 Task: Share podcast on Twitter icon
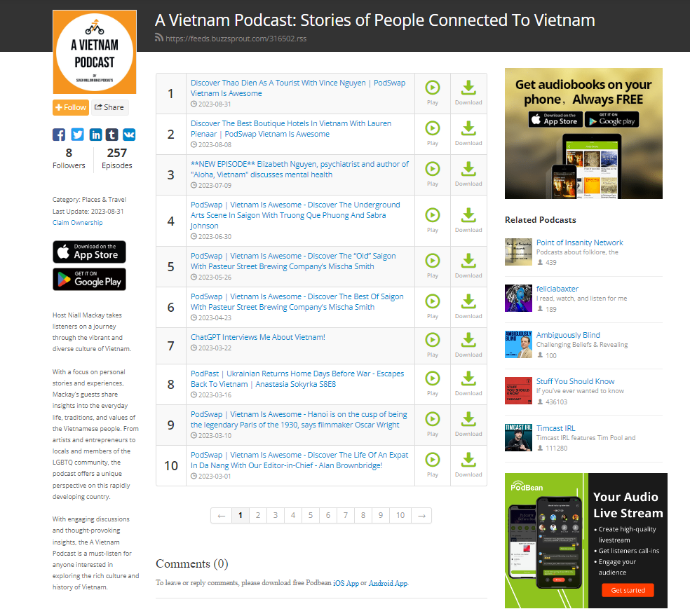click(x=77, y=135)
